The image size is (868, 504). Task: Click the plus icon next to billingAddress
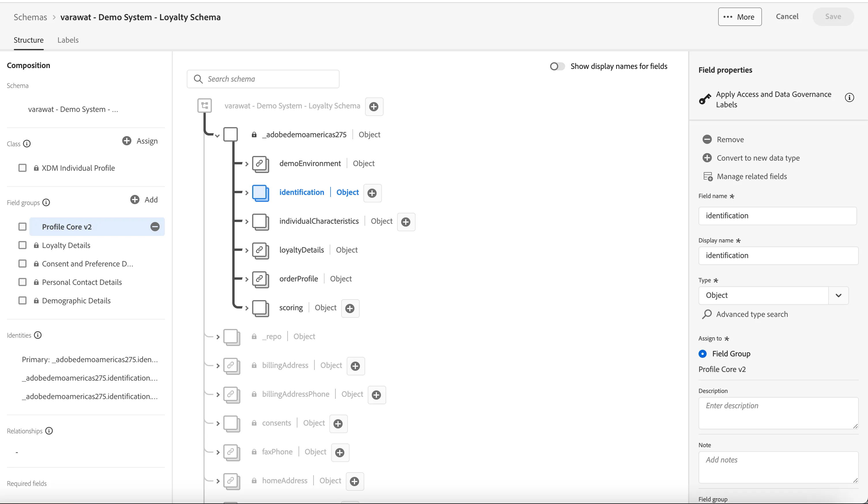tap(355, 366)
